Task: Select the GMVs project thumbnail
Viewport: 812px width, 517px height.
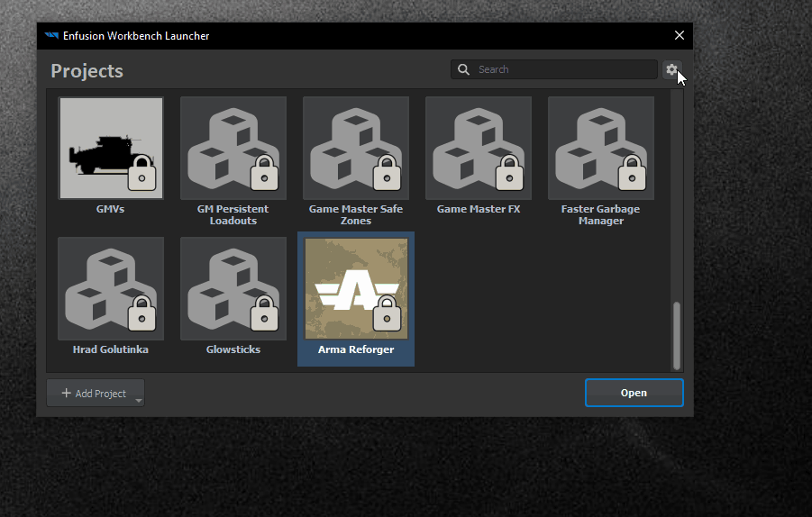Action: click(x=111, y=148)
